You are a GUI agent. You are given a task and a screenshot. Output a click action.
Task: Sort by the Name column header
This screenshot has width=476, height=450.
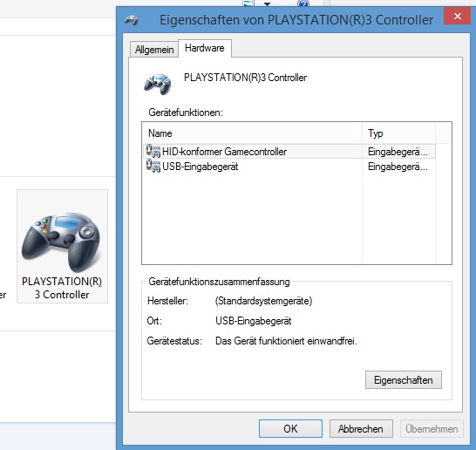pyautogui.click(x=252, y=133)
